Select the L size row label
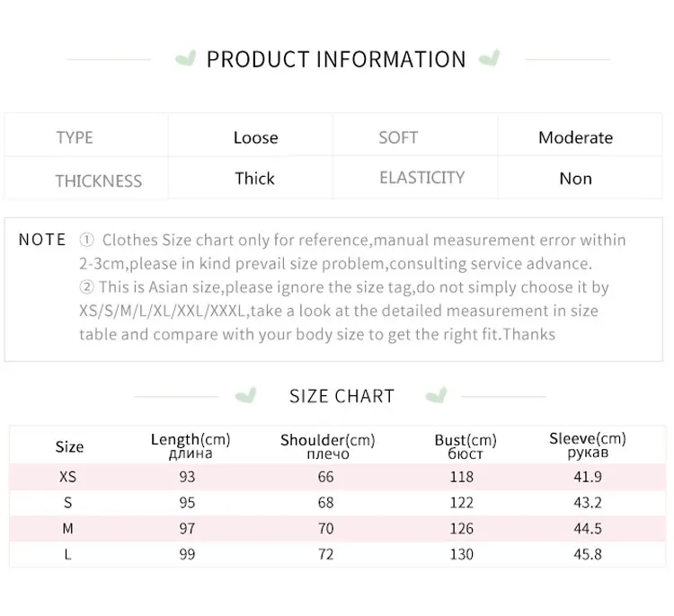Viewport: 674px width, 616px height. [67, 554]
